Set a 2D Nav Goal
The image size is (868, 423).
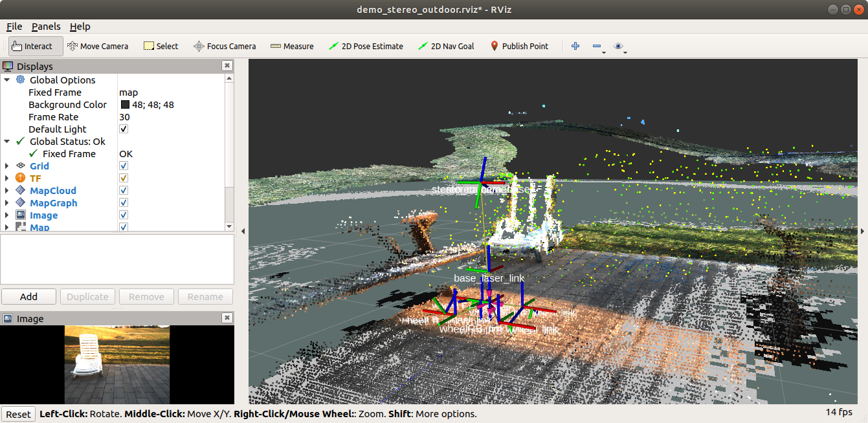pyautogui.click(x=447, y=46)
